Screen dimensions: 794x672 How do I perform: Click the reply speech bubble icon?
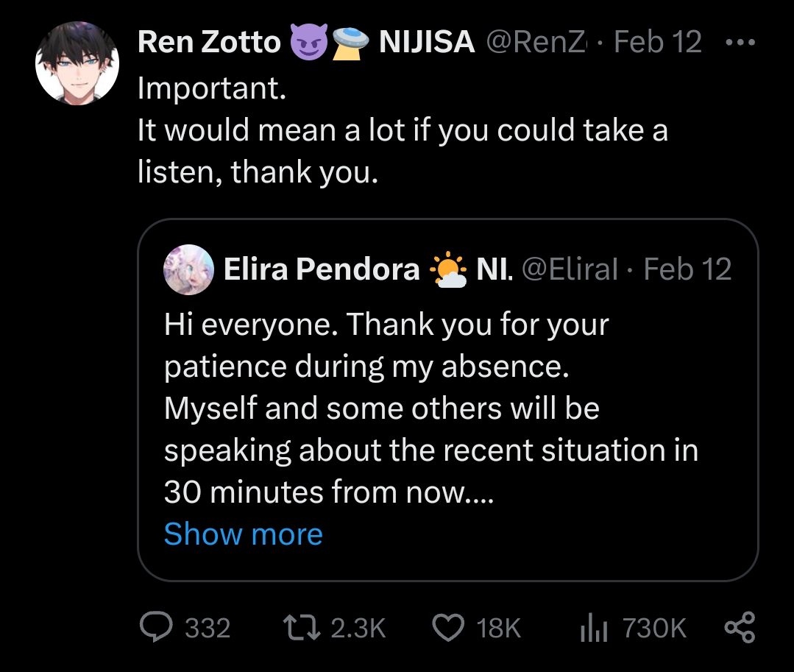click(156, 628)
